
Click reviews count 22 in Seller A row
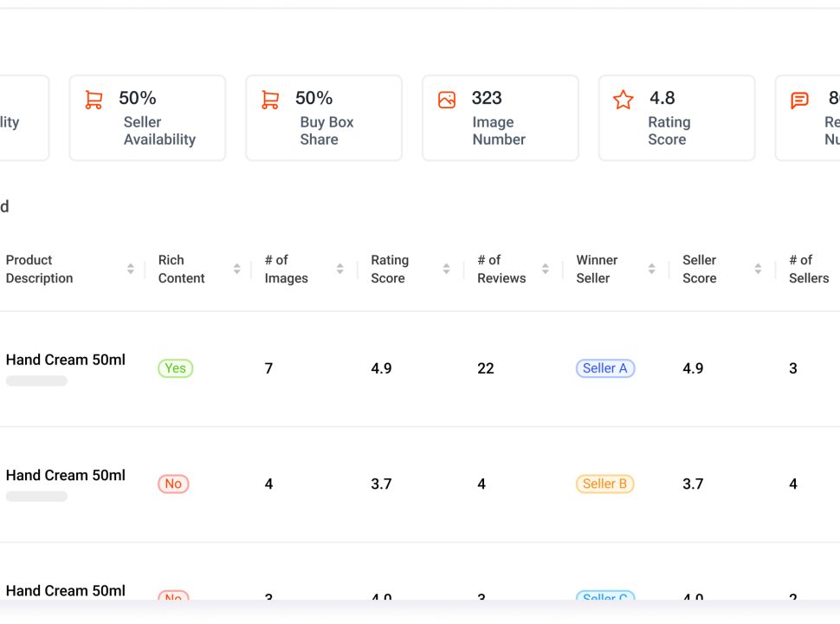pos(486,368)
